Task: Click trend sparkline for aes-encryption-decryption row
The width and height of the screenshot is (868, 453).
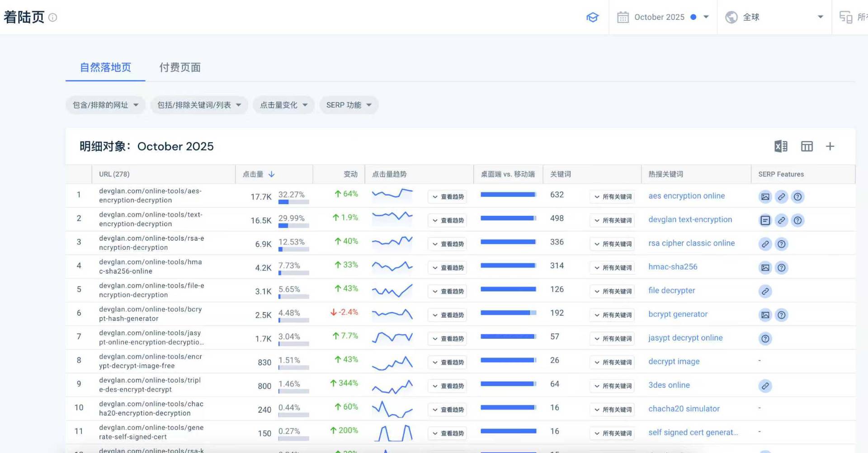Action: 392,194
